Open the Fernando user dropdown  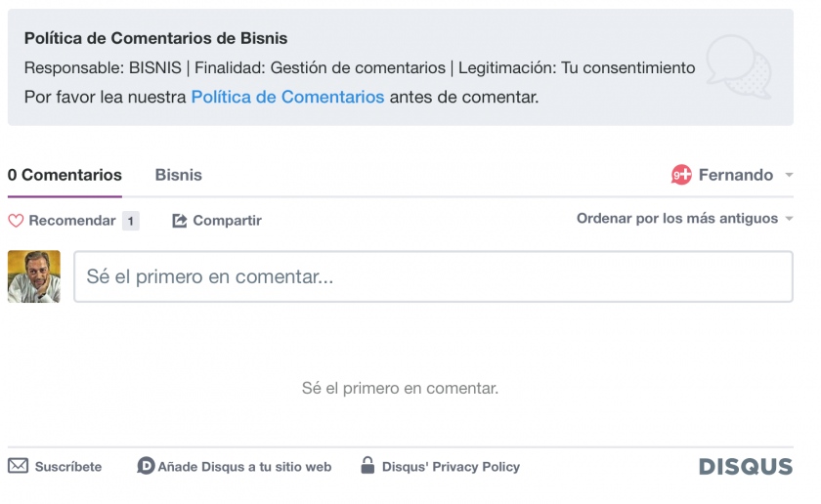click(735, 176)
